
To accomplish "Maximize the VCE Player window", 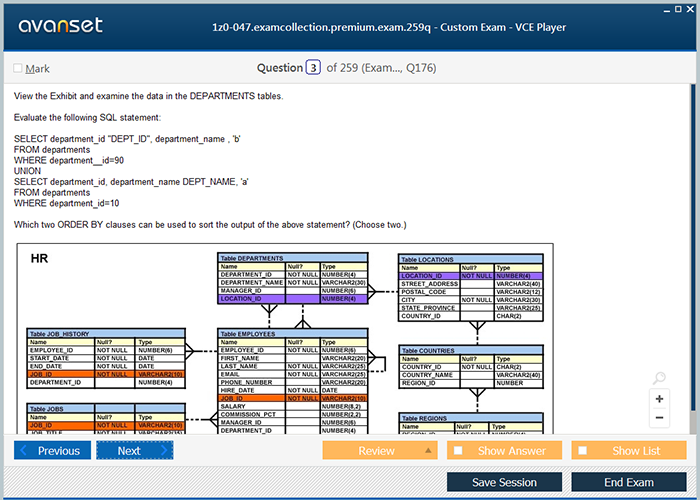I will 678,9.
